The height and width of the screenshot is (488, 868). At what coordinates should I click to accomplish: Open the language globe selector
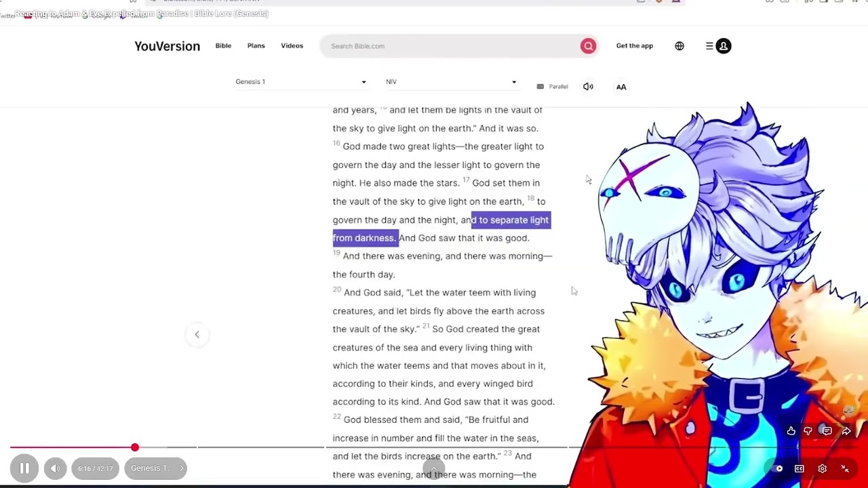(x=679, y=46)
